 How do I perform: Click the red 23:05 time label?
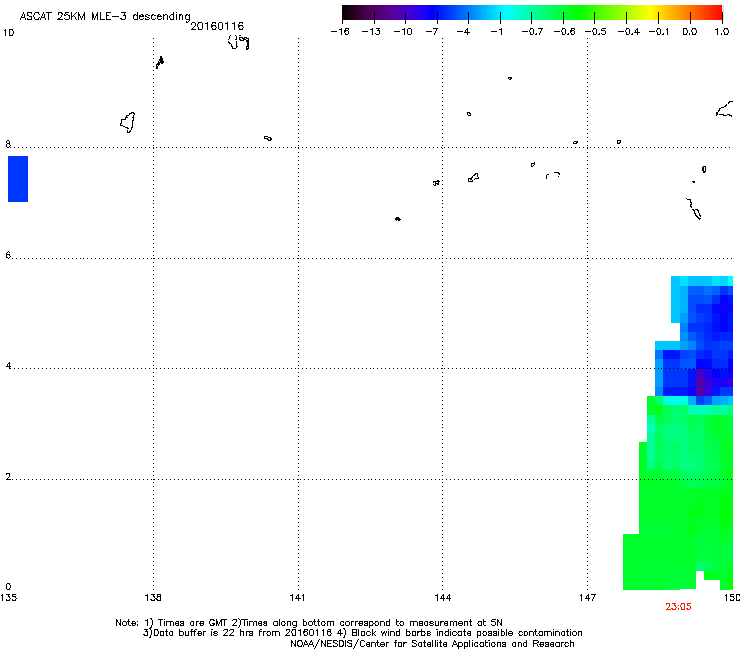[x=678, y=607]
